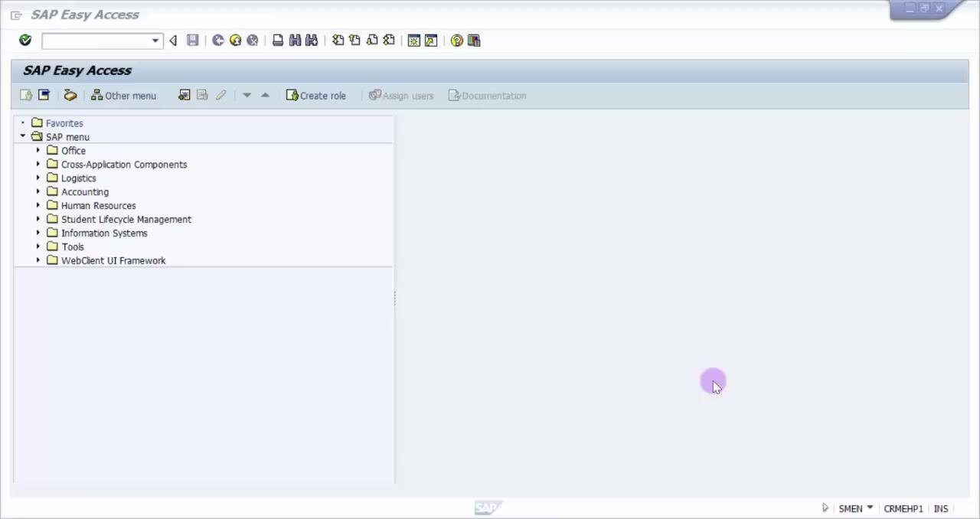Open the SMEN status bar dropdown
This screenshot has width=980, height=519.
tap(870, 508)
